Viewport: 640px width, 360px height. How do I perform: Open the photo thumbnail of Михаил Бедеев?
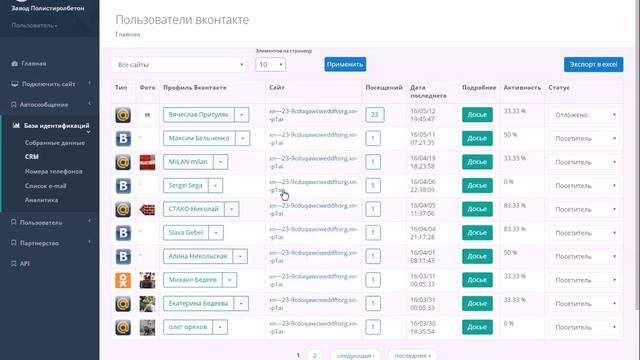click(147, 280)
